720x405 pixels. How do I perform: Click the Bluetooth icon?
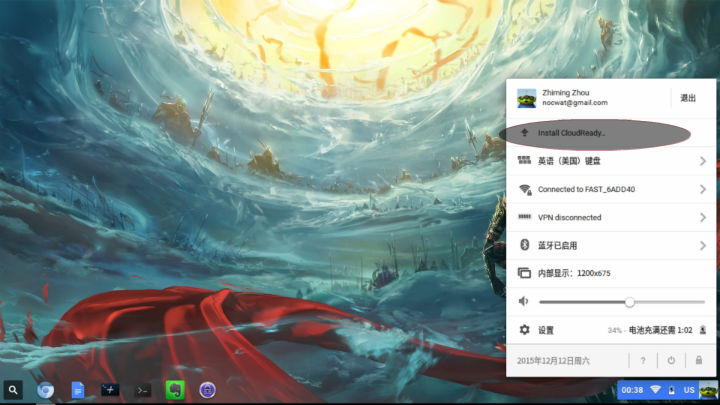(524, 245)
